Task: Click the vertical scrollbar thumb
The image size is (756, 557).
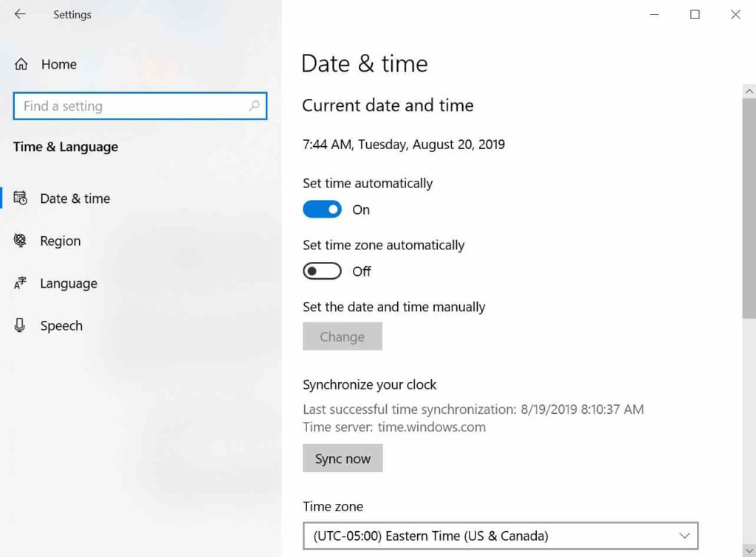Action: coord(749,208)
